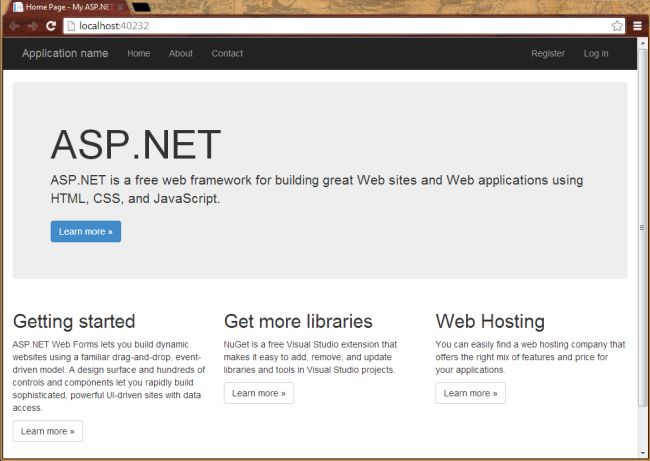Click the vertical scrollbar thumb

pyautogui.click(x=643, y=227)
